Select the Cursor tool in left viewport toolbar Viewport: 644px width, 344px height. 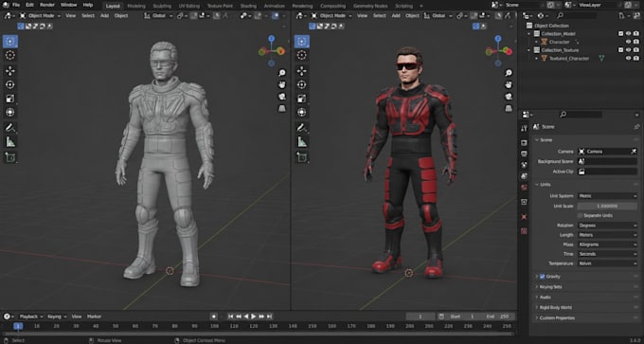click(x=10, y=55)
